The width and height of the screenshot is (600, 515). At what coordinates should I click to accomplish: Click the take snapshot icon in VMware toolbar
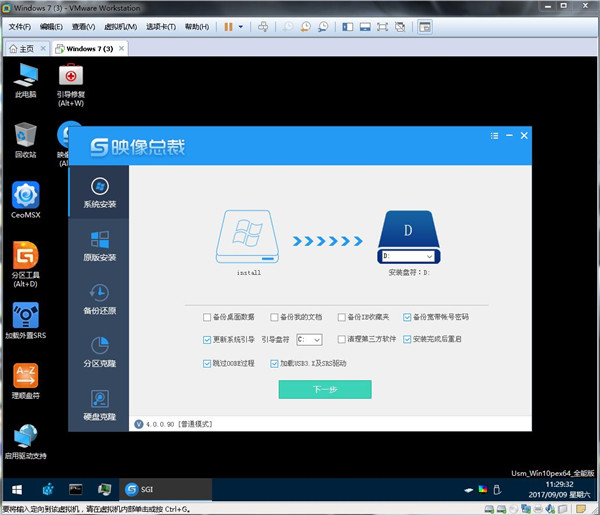tap(288, 27)
